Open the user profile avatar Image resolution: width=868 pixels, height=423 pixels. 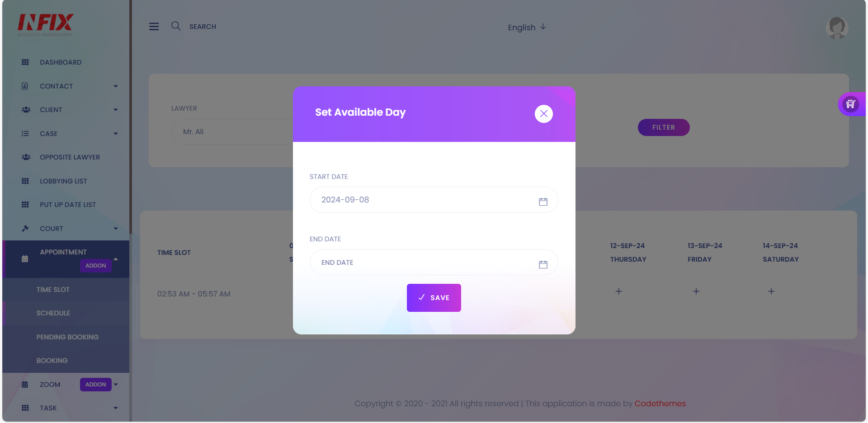837,28
